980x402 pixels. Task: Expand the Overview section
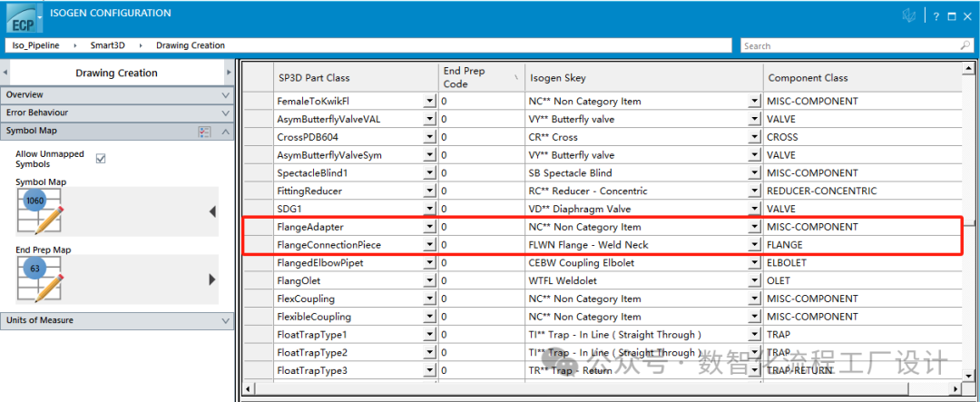(x=117, y=95)
